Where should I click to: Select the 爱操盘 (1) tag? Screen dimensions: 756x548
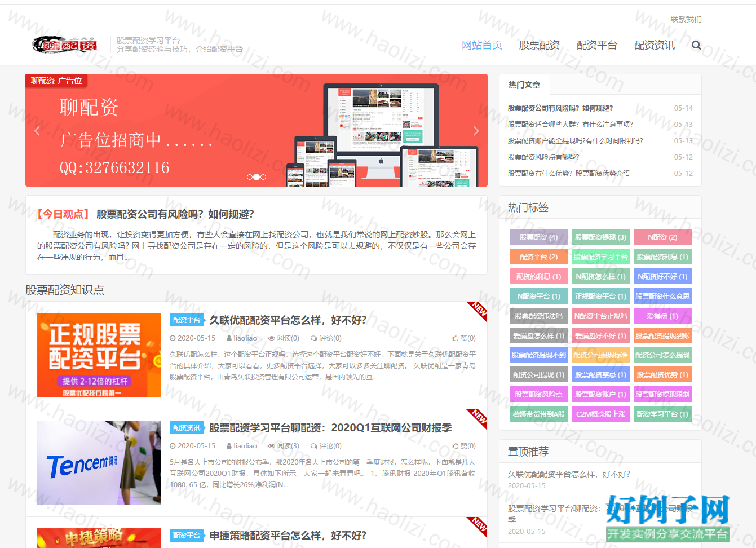tap(662, 316)
